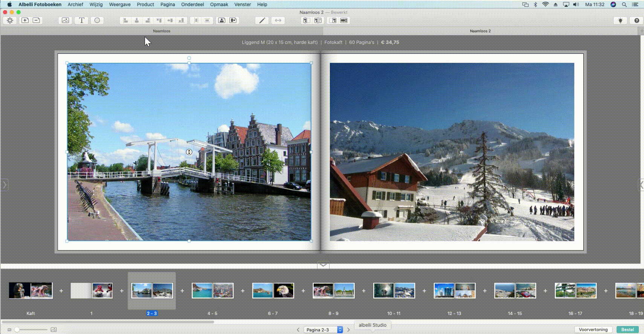Select page 1 thumbnail
The width and height of the screenshot is (644, 334).
pyautogui.click(x=92, y=291)
